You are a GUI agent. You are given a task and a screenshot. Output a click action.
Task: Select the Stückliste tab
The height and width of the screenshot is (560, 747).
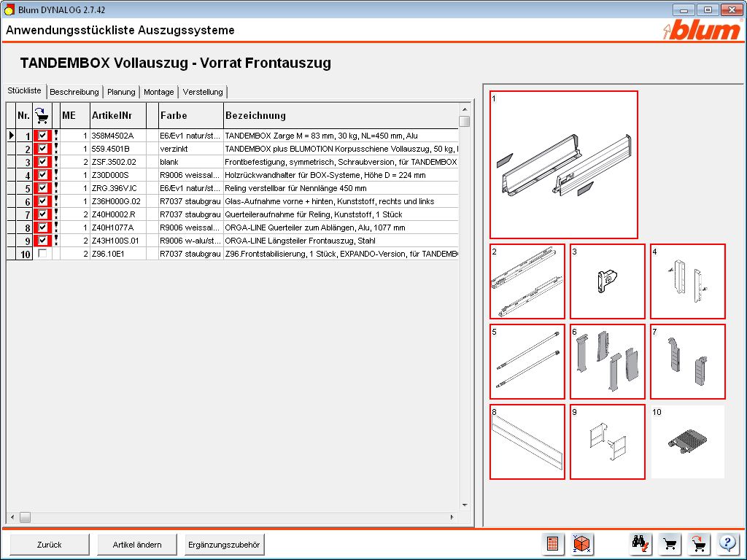coord(24,90)
